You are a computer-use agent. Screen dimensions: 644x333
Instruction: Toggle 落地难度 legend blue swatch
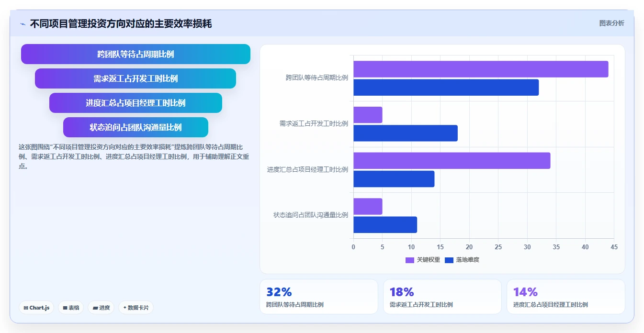click(x=449, y=260)
